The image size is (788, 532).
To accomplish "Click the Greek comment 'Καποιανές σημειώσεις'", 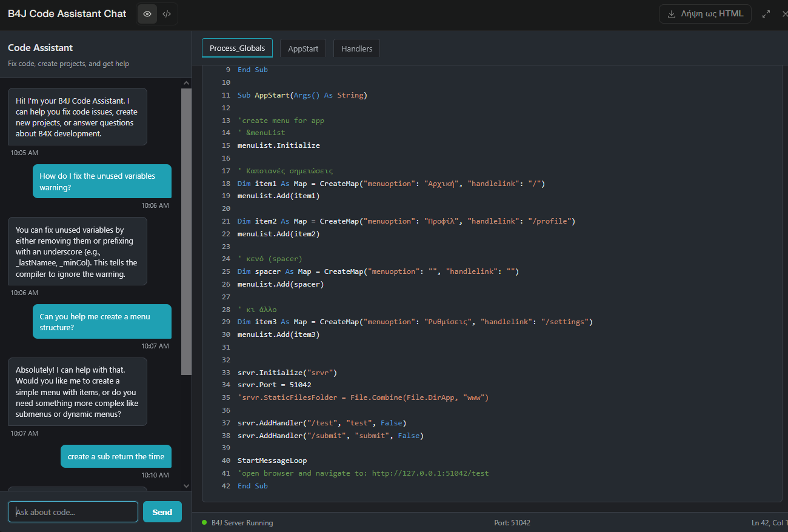I will click(x=285, y=171).
